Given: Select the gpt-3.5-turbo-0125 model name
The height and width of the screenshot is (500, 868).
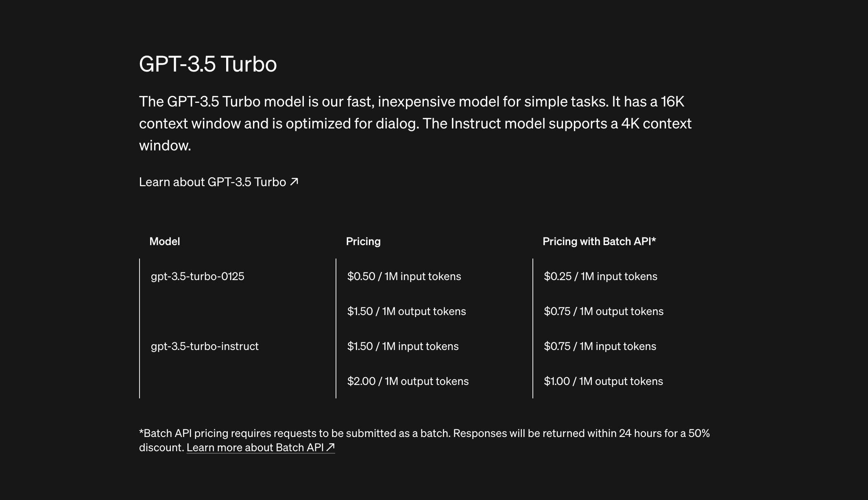Looking at the screenshot, I should click(198, 276).
